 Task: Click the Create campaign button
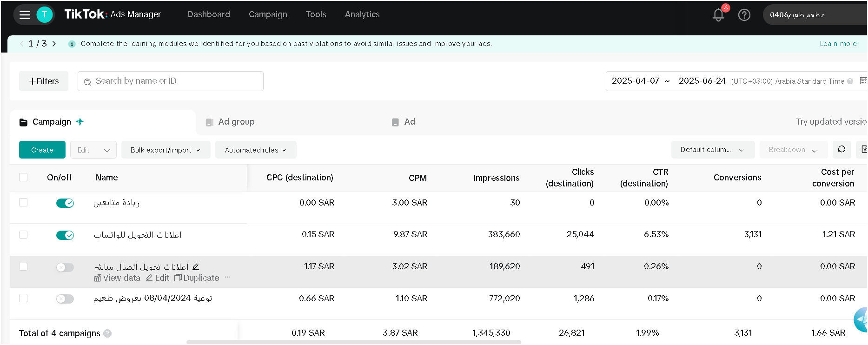pyautogui.click(x=42, y=150)
